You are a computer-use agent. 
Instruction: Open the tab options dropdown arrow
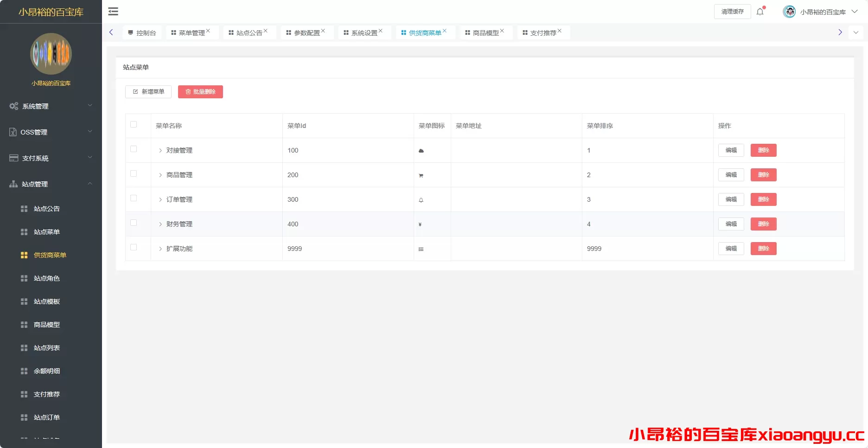856,32
